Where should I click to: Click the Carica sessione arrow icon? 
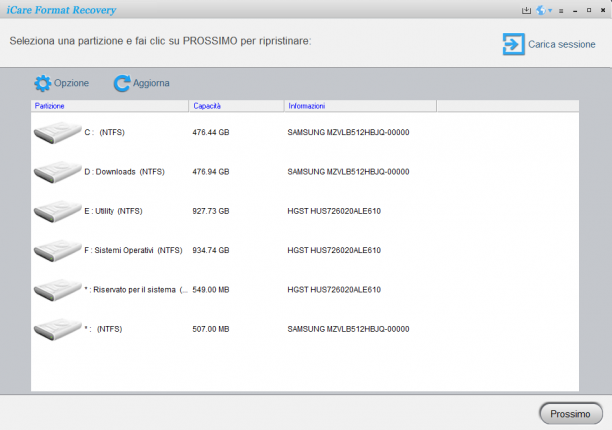point(513,44)
